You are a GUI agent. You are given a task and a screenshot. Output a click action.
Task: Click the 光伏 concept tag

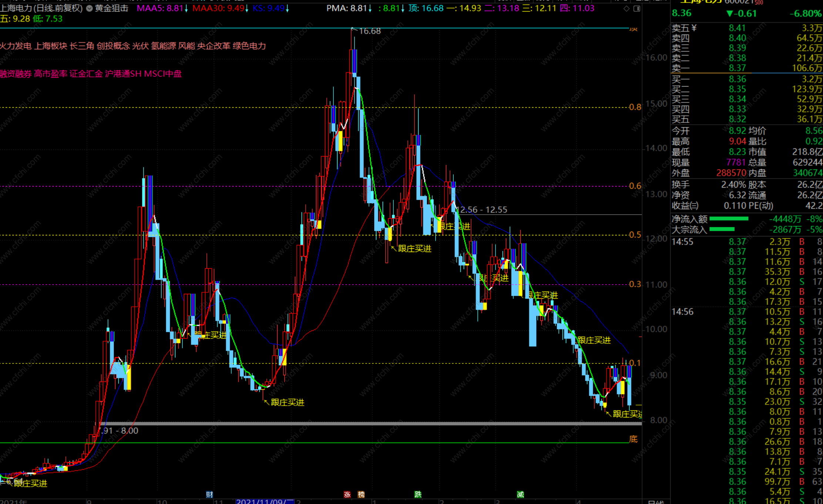140,46
